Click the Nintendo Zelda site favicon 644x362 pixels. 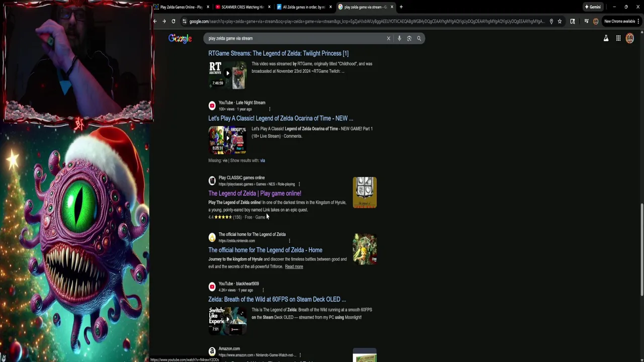pyautogui.click(x=212, y=237)
